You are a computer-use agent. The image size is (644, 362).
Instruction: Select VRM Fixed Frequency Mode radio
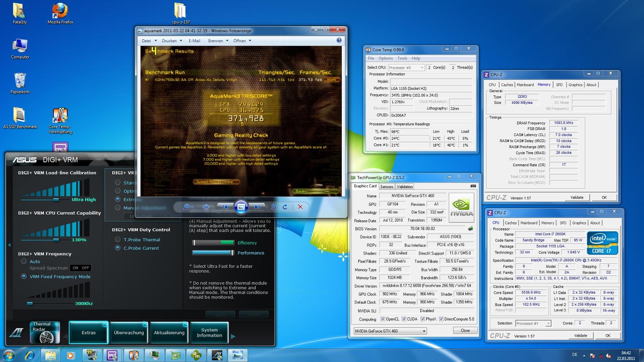(24, 277)
